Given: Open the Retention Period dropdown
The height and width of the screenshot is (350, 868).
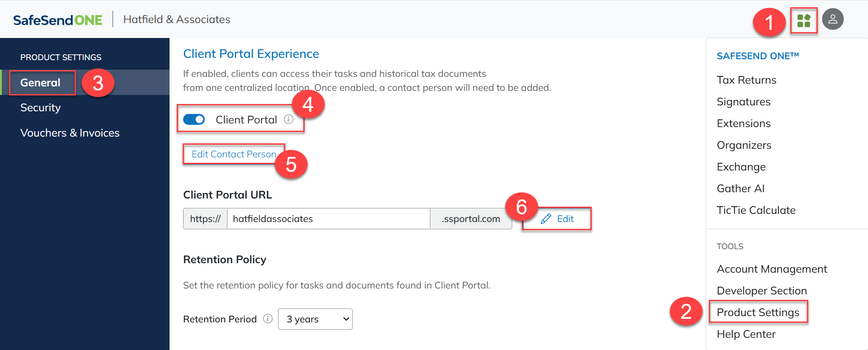Looking at the screenshot, I should pos(315,319).
